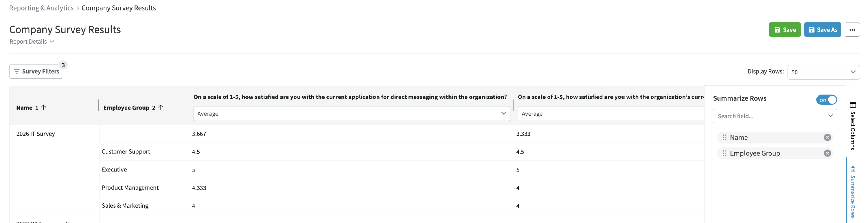
Task: Expand the Report Details section
Action: click(x=32, y=41)
